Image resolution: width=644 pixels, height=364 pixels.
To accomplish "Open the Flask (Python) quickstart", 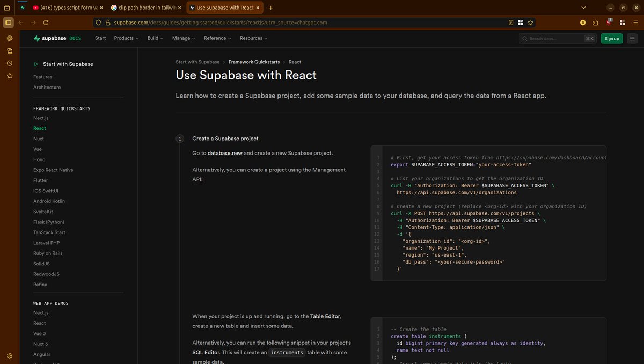I will pos(48,222).
